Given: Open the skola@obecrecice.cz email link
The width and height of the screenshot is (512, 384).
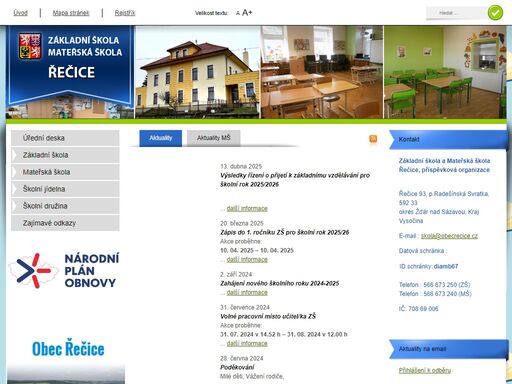Looking at the screenshot, I should 449,236.
